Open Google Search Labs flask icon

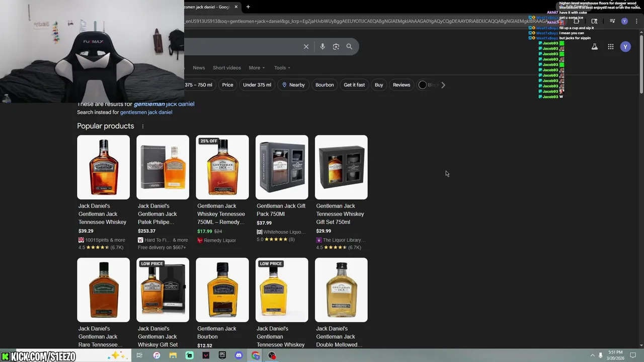point(594,46)
